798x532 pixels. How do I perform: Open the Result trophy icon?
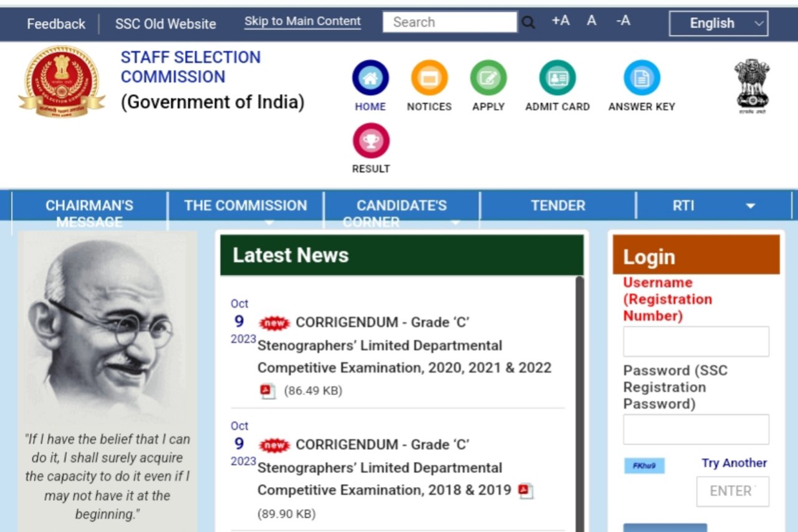371,140
